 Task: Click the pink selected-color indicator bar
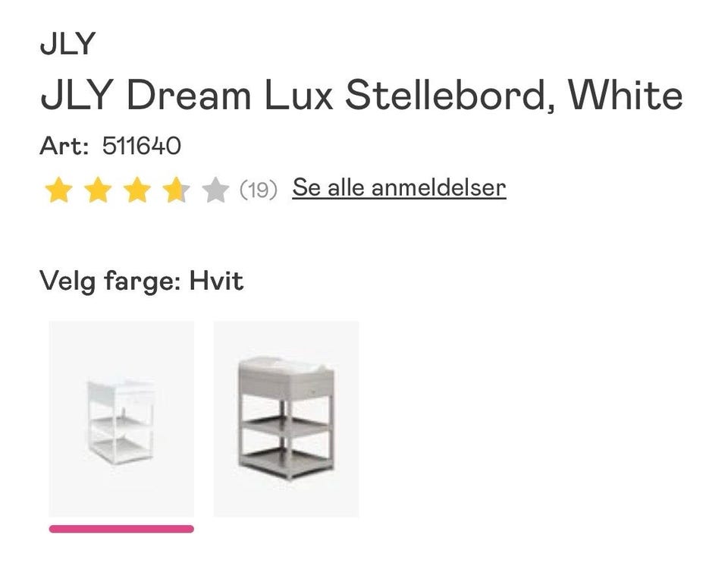tap(121, 528)
